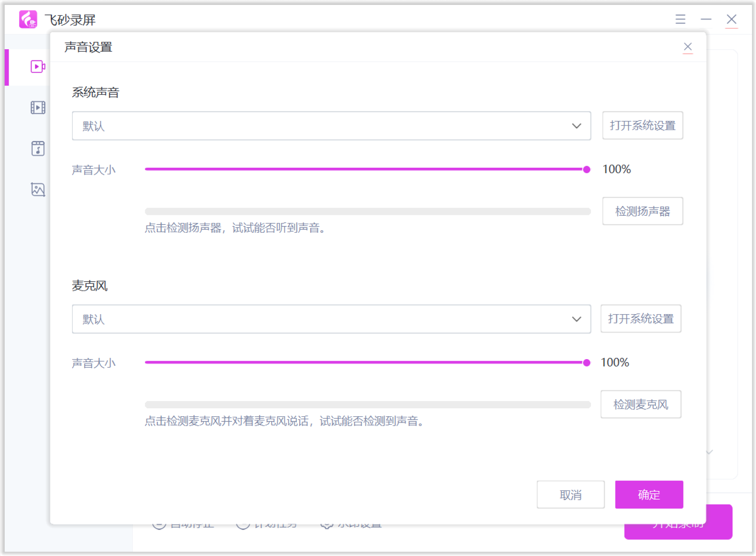
Task: Click the 系统声音 100% volume value
Action: point(617,169)
